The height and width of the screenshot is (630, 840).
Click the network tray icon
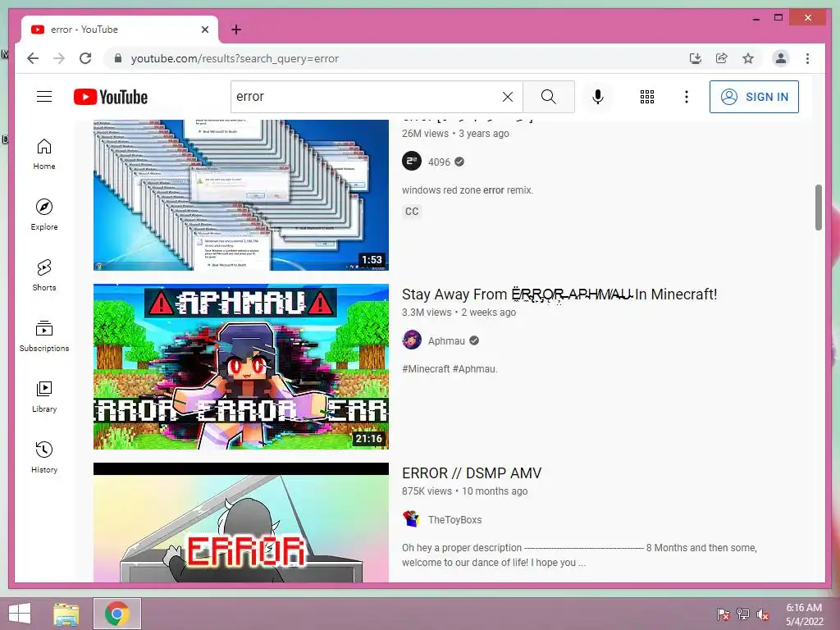point(743,614)
